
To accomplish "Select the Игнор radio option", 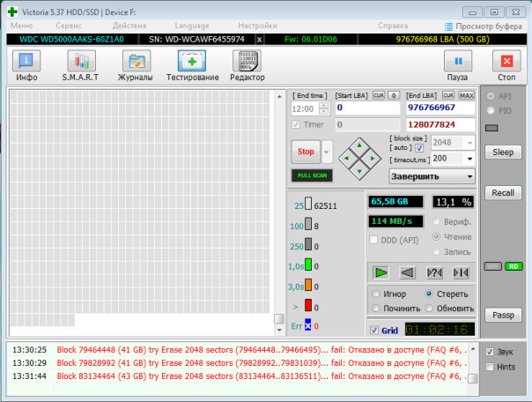I will [x=377, y=294].
